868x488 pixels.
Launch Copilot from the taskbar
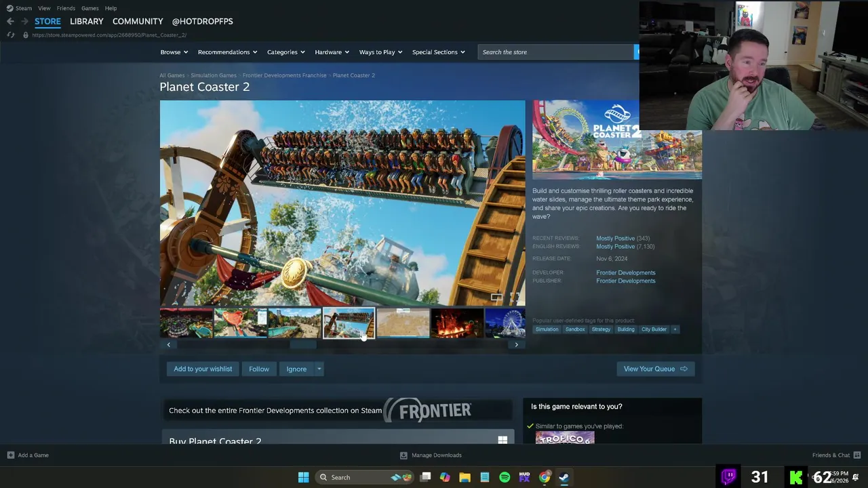[x=445, y=477]
